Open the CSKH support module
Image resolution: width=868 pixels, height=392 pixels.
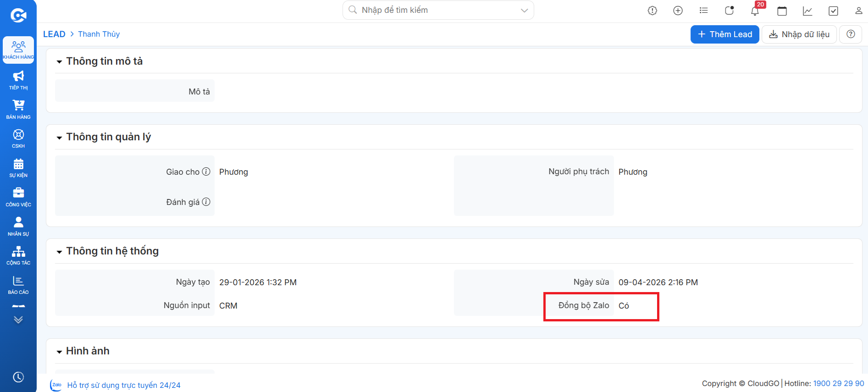[x=18, y=139]
